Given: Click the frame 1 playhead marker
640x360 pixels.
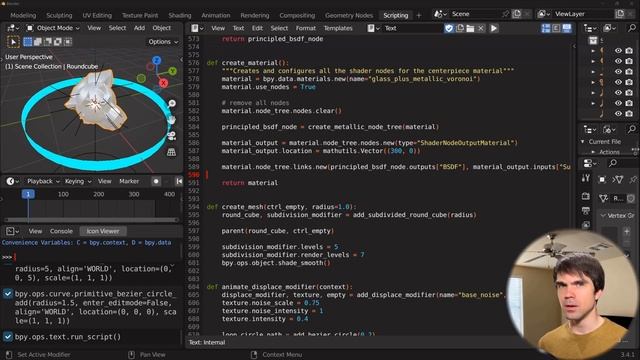Looking at the screenshot, I should click(28, 194).
